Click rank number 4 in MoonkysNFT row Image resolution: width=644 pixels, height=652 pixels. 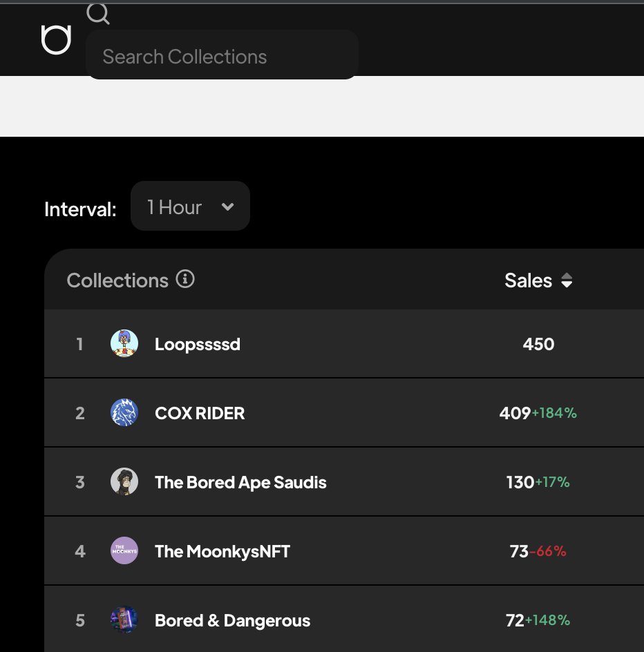click(x=80, y=551)
